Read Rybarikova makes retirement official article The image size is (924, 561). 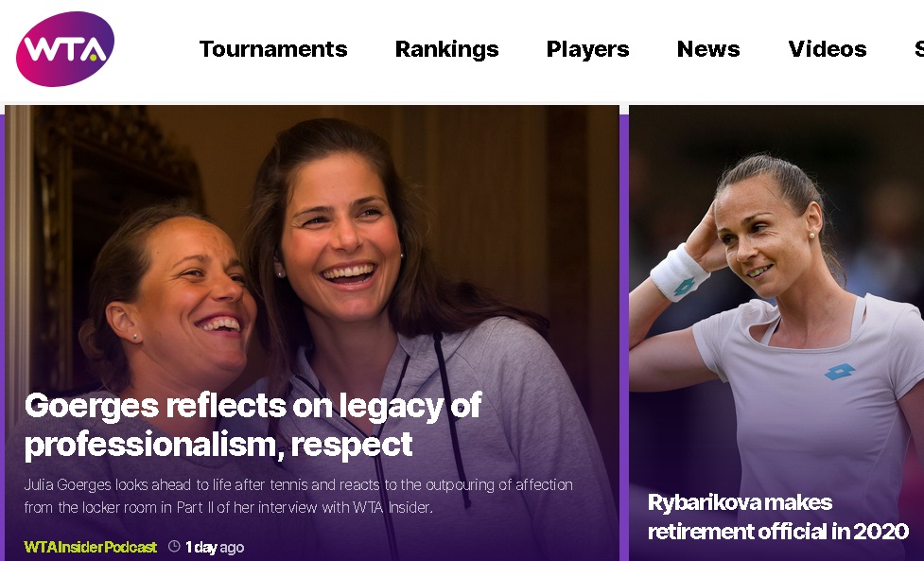[777, 517]
